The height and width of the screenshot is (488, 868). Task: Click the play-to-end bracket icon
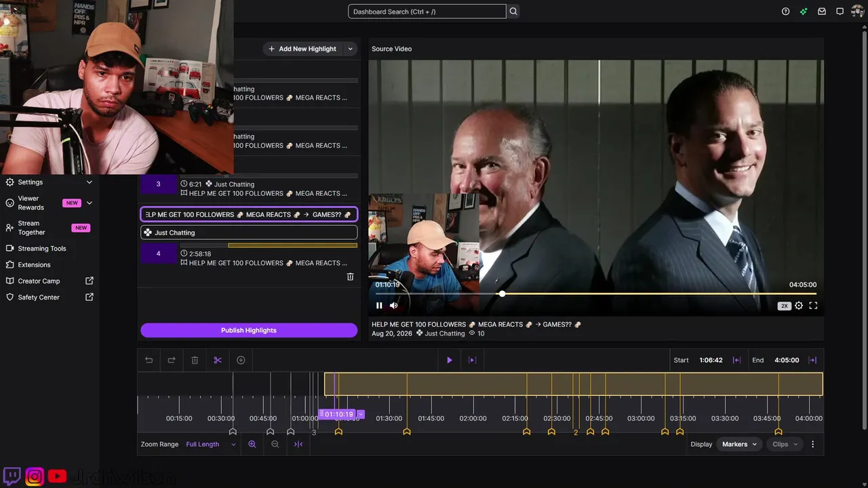point(473,360)
